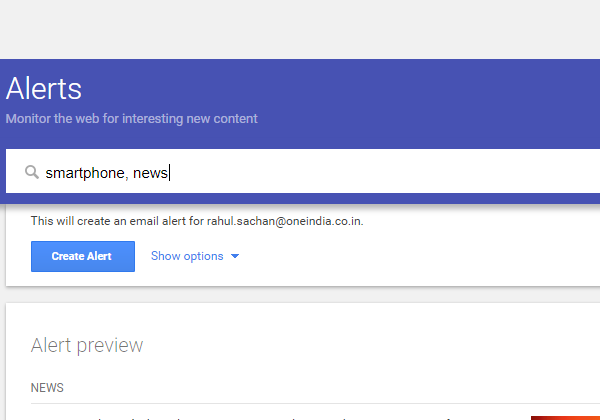The height and width of the screenshot is (420, 600).
Task: Click the Alerts page title
Action: 44,88
